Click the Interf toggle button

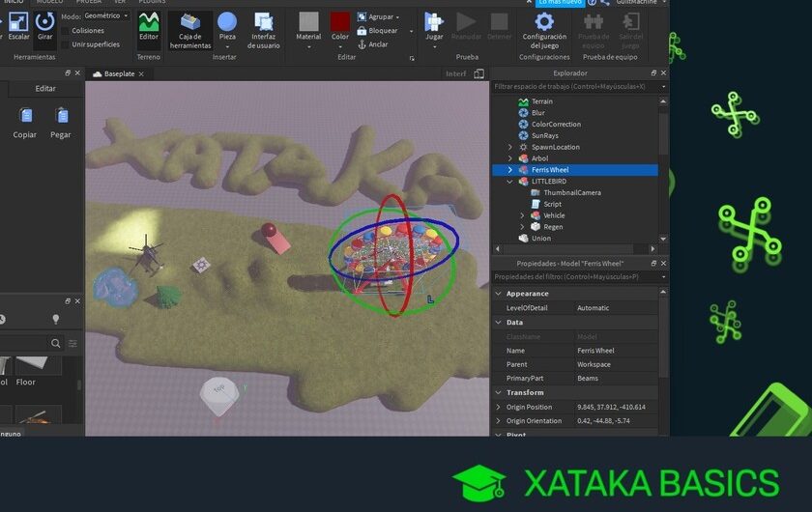[455, 73]
